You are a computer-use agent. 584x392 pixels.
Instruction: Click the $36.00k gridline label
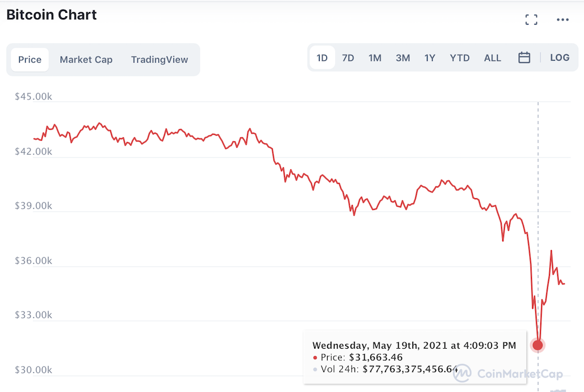point(33,261)
